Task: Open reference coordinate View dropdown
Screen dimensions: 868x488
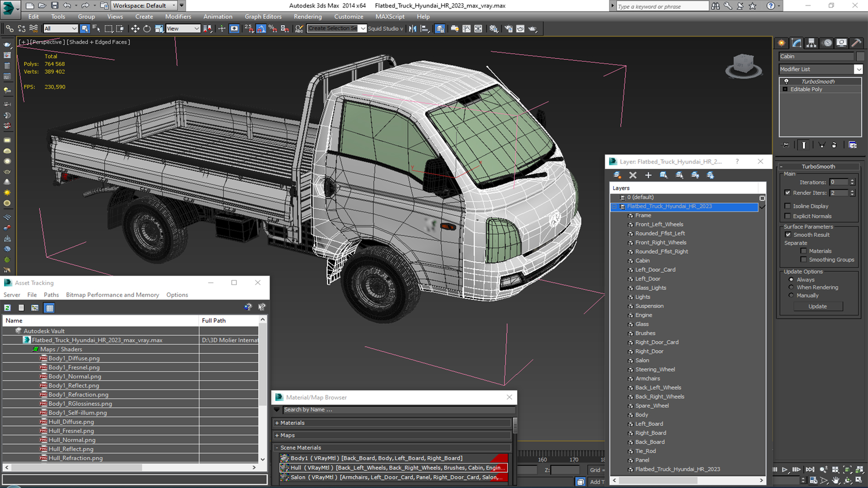Action: click(183, 28)
